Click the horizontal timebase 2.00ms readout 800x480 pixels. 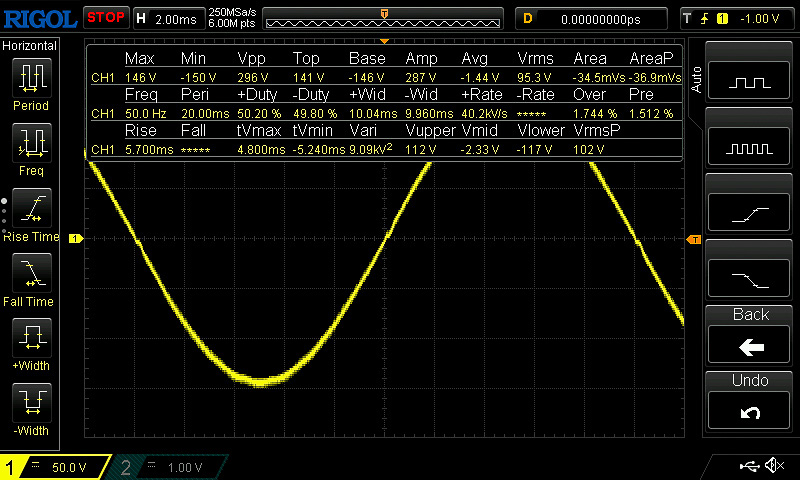coord(176,19)
